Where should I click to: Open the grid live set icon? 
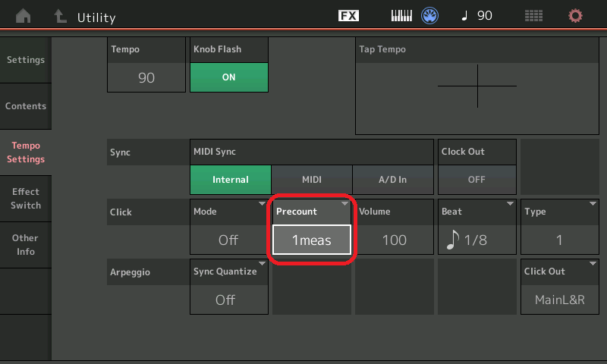(534, 16)
